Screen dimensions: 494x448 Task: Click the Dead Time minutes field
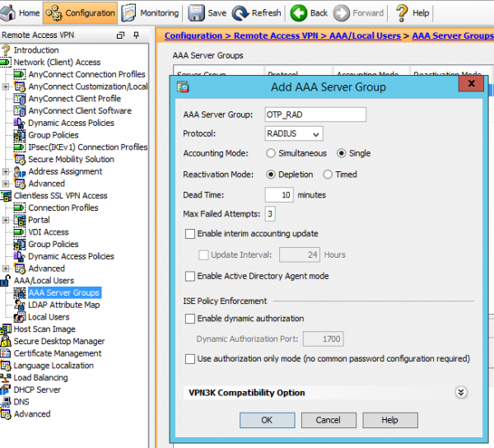pos(279,195)
